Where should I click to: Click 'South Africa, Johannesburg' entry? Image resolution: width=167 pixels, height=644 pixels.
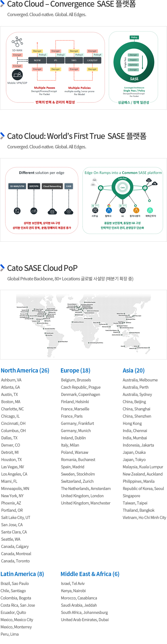point(84,613)
